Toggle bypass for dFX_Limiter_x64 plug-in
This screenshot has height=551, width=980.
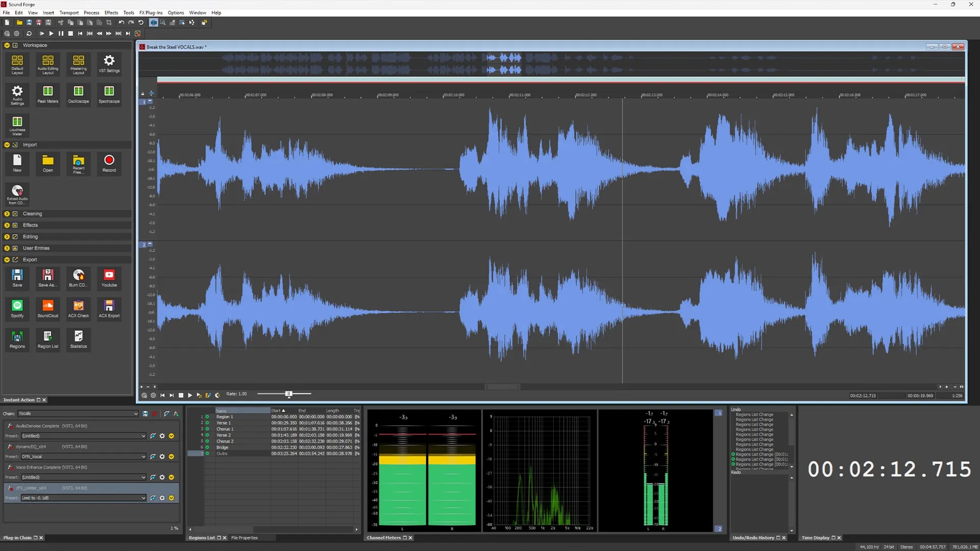tap(10, 488)
